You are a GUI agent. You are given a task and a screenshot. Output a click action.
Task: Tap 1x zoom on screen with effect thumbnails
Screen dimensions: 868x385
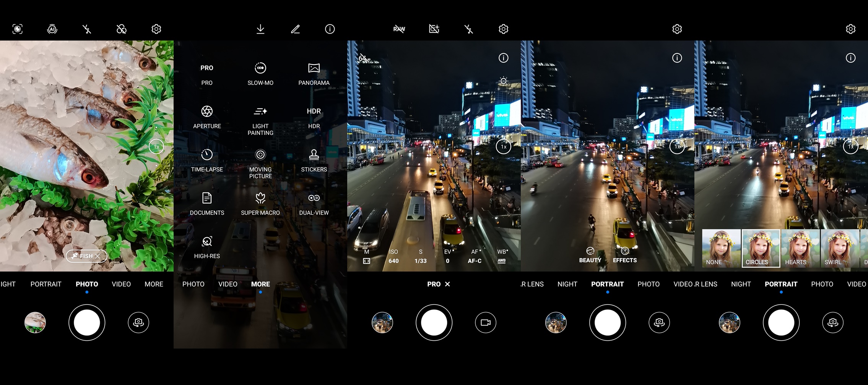[851, 147]
